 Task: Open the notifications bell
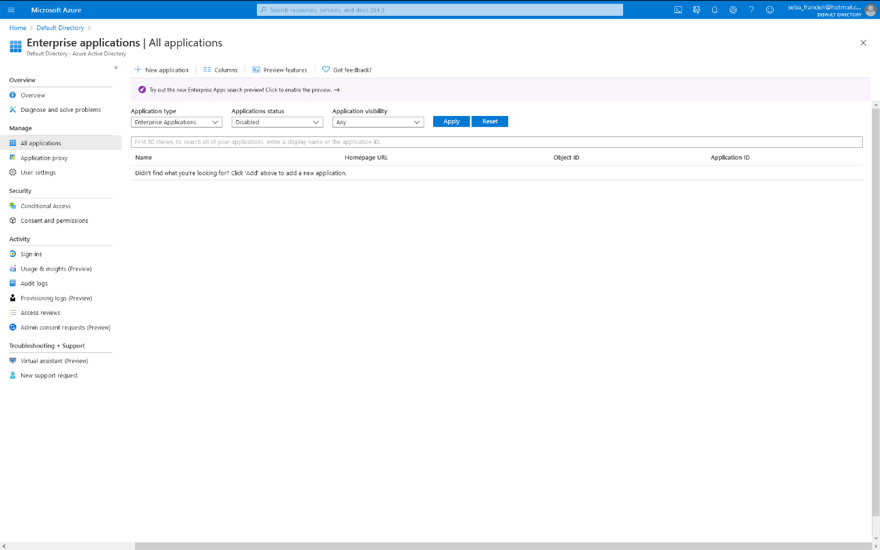pos(714,10)
